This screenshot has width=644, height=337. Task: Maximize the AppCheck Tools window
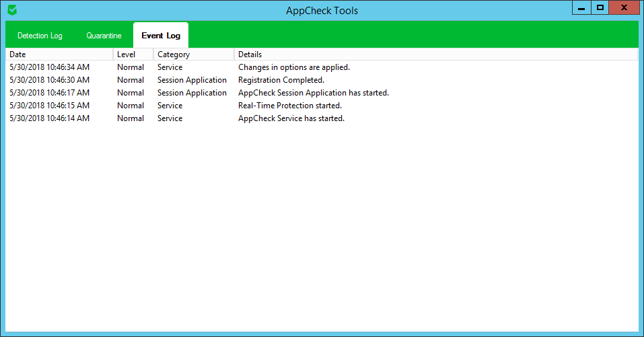tap(600, 8)
